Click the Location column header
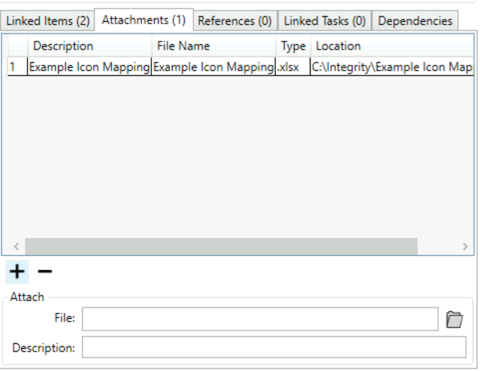480x371 pixels. coord(392,46)
